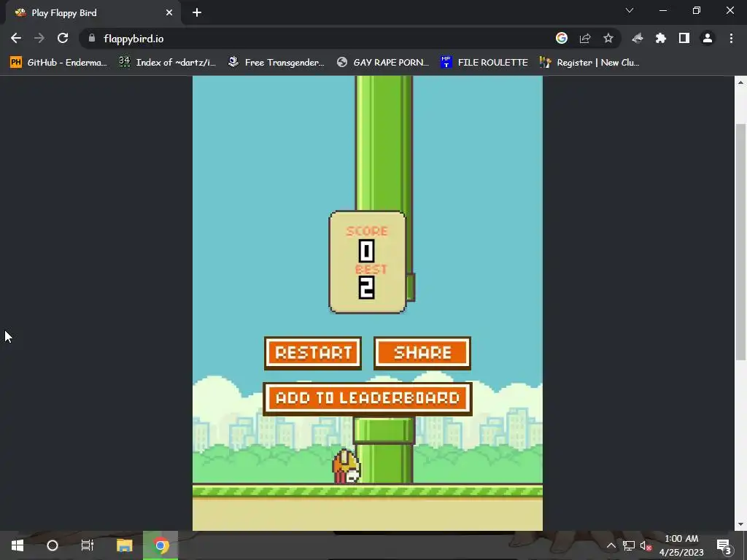This screenshot has width=747, height=560.
Task: Click the Google icon in address bar
Action: 562,38
